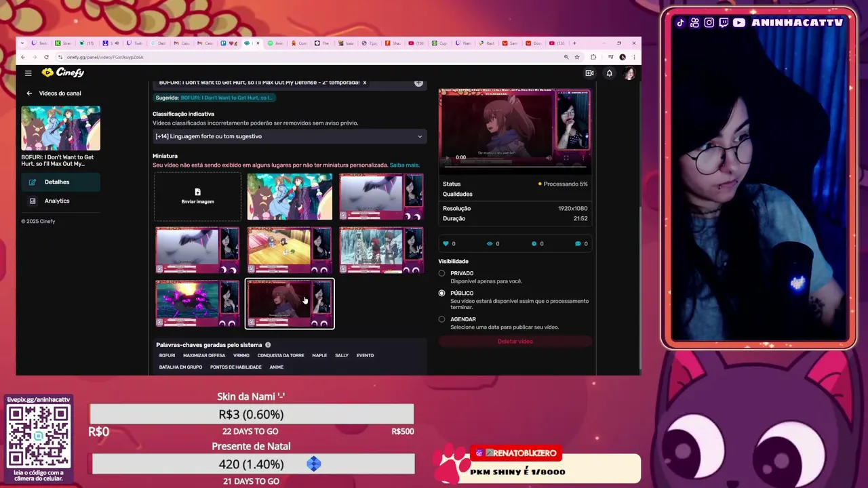Select the purple explosion thumbnail
Image resolution: width=868 pixels, height=488 pixels.
pos(197,304)
